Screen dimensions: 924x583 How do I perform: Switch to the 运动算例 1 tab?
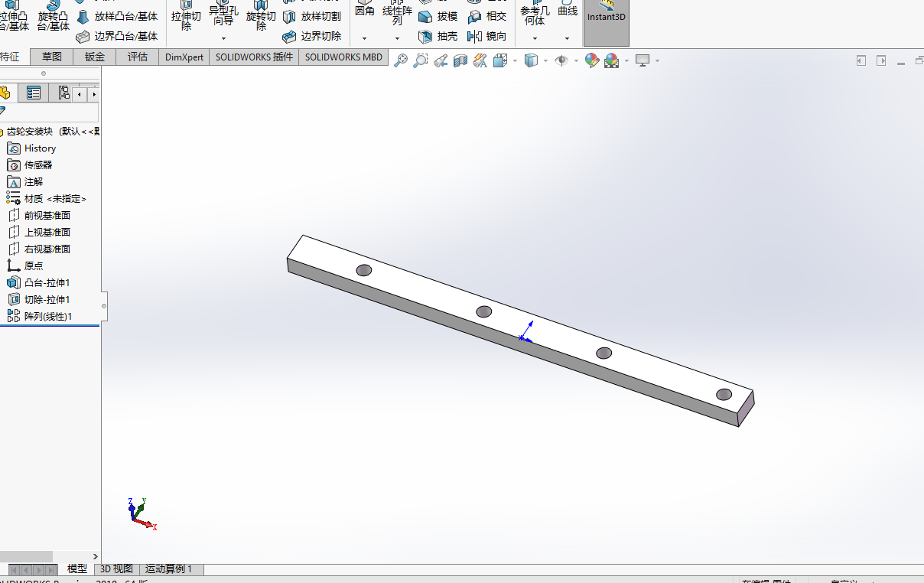(171, 569)
